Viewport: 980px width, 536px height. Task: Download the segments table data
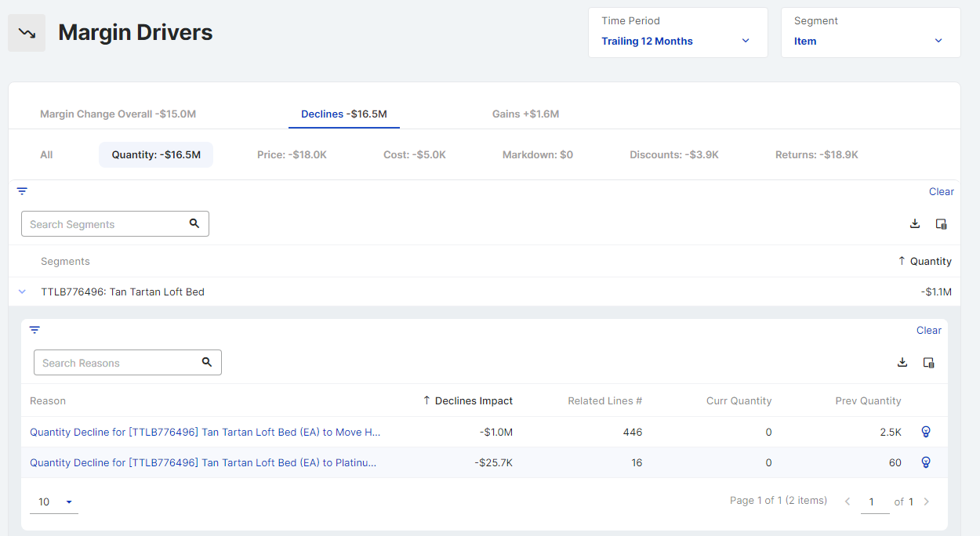(x=914, y=224)
